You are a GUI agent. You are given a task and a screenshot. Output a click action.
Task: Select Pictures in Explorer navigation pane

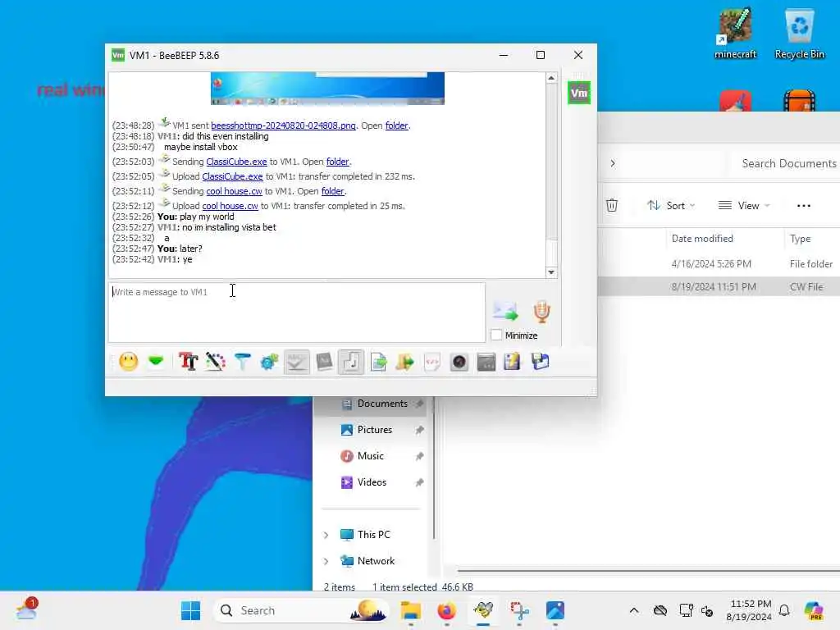tap(374, 430)
